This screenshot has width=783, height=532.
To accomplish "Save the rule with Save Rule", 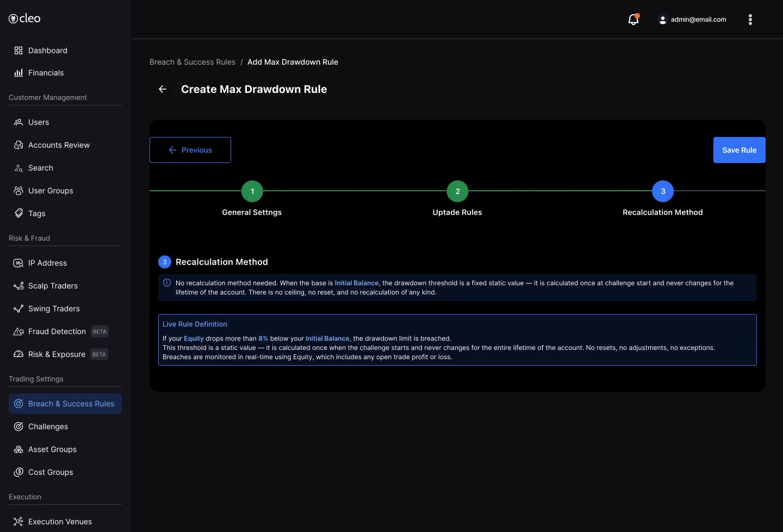I will coord(739,150).
